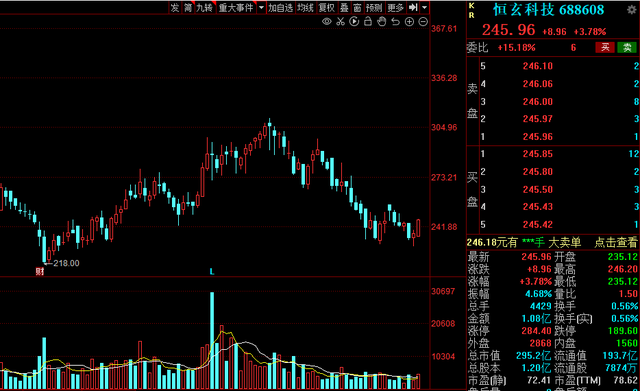
Task: Click the jump-to-end arrow icon
Action: point(413,7)
